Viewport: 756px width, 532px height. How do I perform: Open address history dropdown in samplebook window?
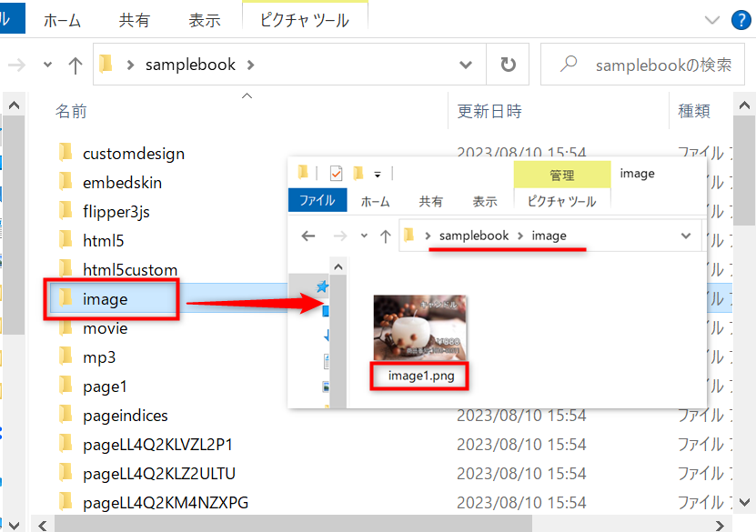pyautogui.click(x=467, y=65)
